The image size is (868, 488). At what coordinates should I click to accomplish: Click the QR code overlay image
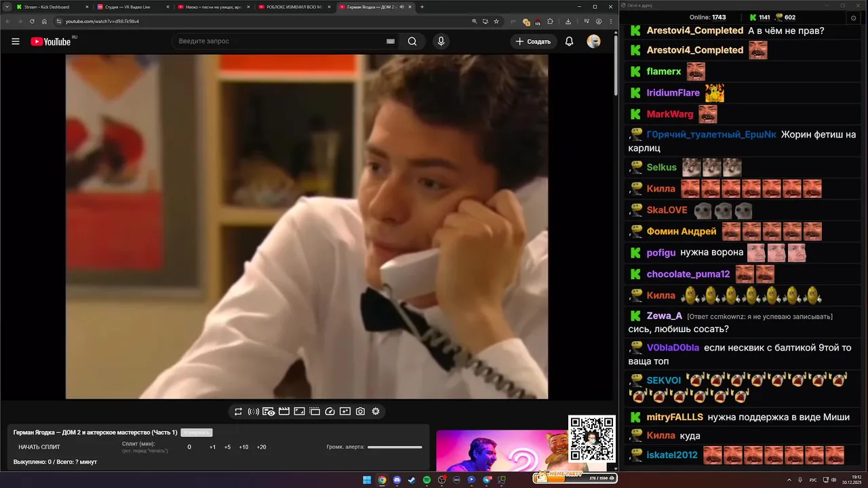pos(591,439)
